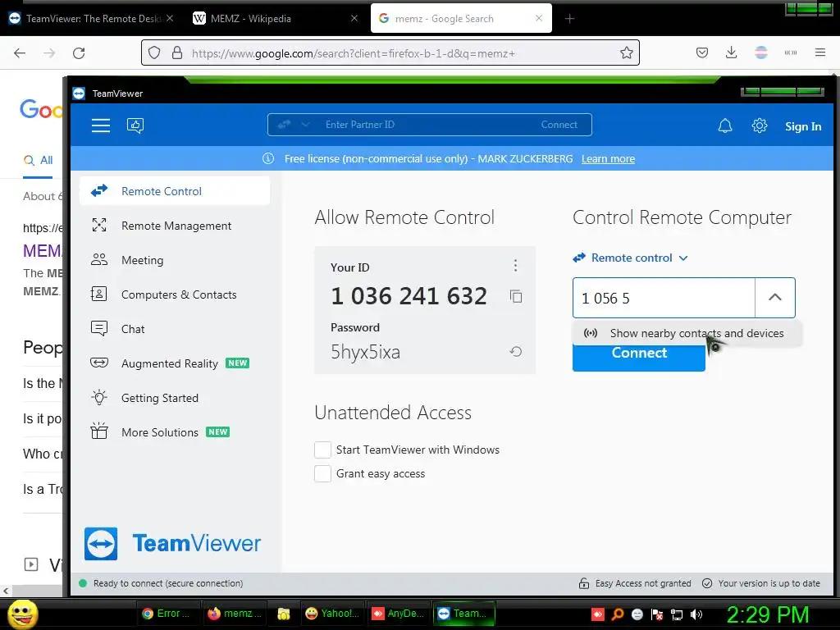Screen dimensions: 840x630
Task: Click the Meeting sidebar icon
Action: click(99, 260)
